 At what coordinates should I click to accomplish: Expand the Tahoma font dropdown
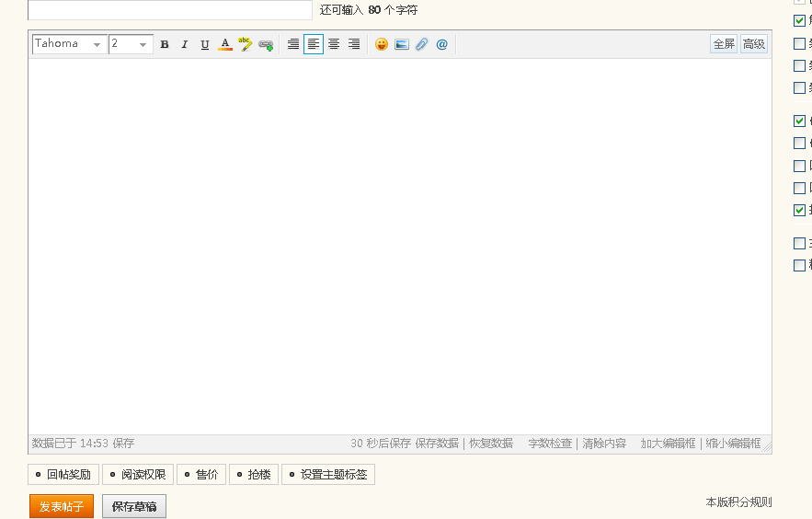(70, 44)
